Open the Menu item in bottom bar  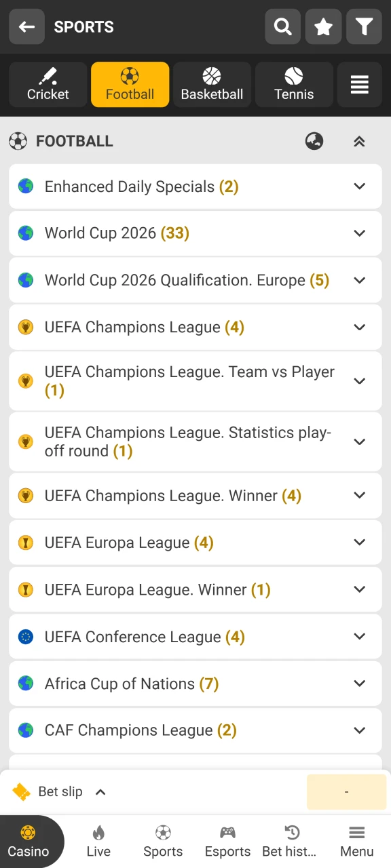click(x=356, y=841)
